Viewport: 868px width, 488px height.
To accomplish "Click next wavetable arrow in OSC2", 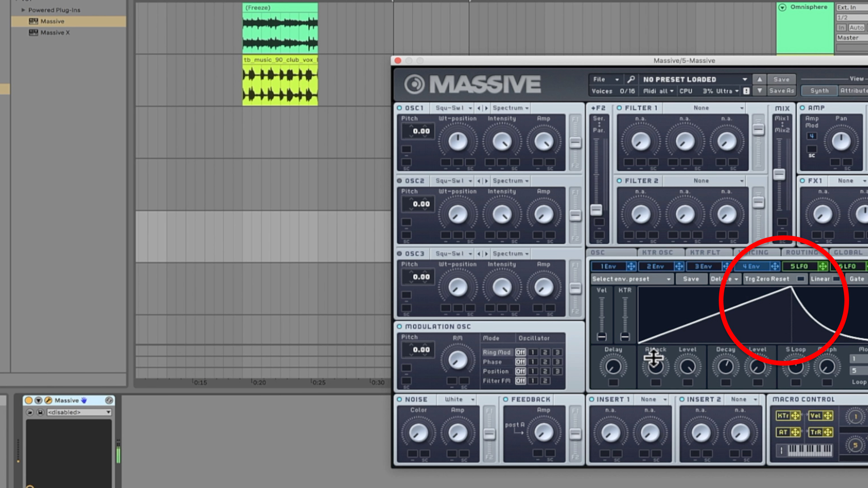I will click(x=486, y=181).
